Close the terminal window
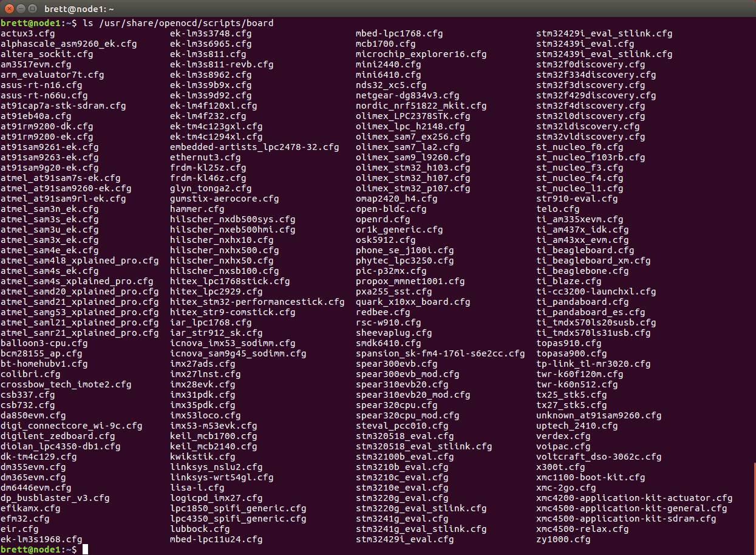 pyautogui.click(x=10, y=9)
